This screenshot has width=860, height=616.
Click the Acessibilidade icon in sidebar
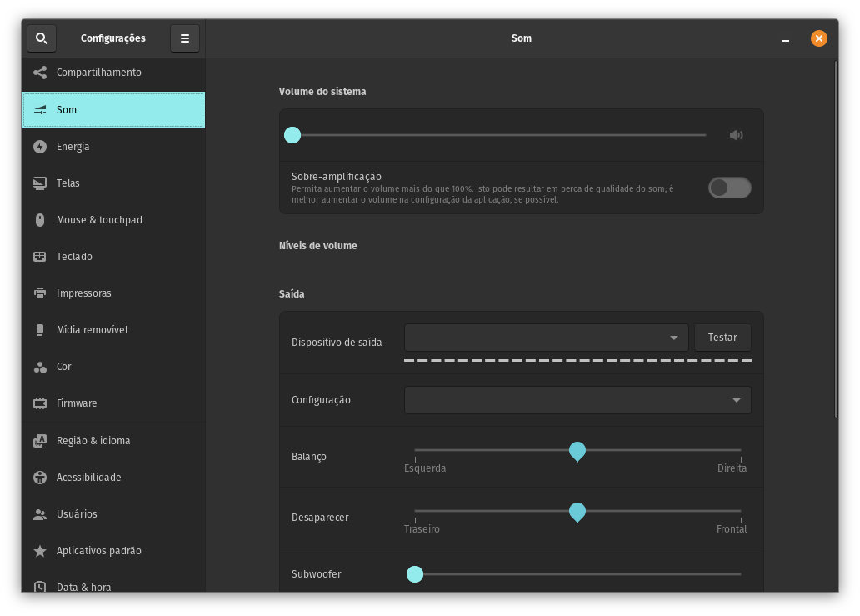40,478
